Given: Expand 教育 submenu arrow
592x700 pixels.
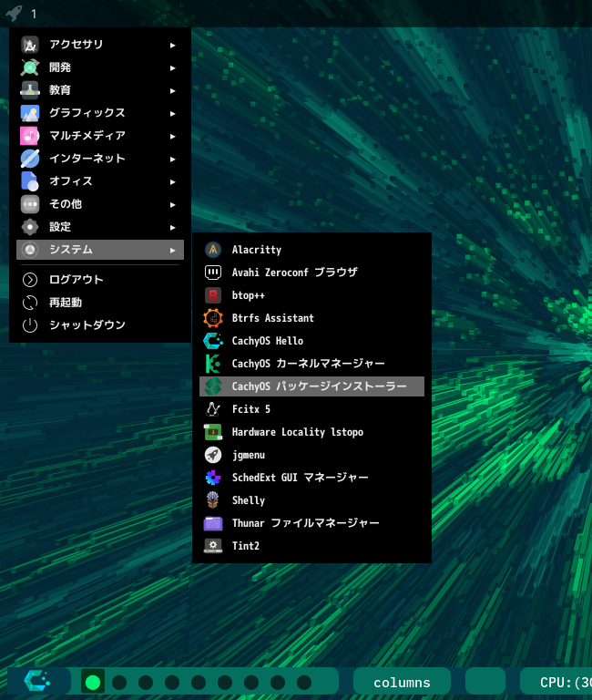Looking at the screenshot, I should pyautogui.click(x=173, y=90).
